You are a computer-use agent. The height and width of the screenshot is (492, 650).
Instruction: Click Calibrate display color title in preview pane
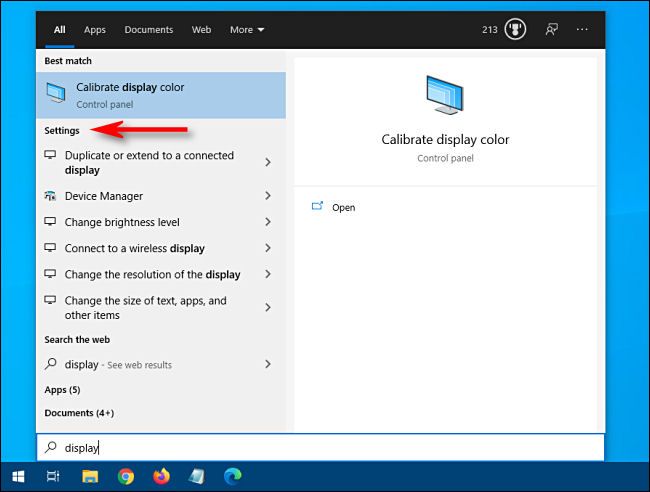tap(445, 140)
